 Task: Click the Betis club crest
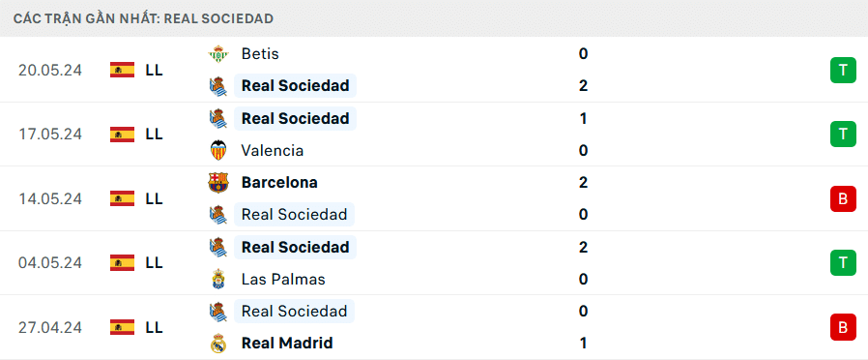tap(218, 54)
